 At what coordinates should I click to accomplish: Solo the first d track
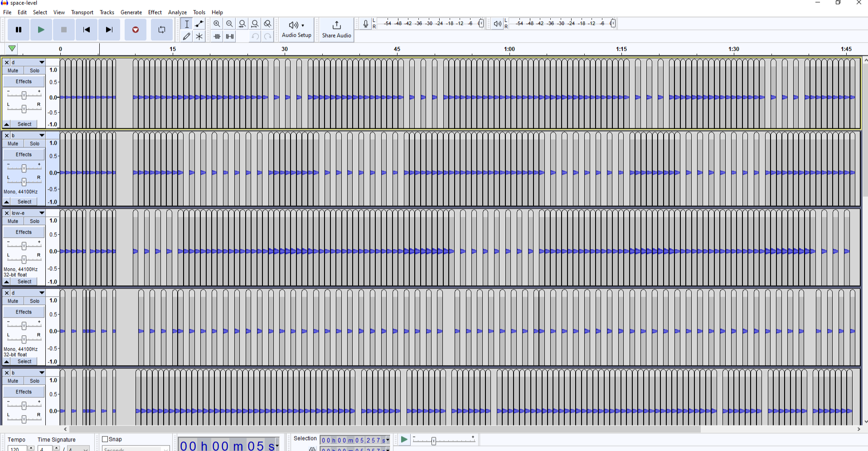[34, 70]
